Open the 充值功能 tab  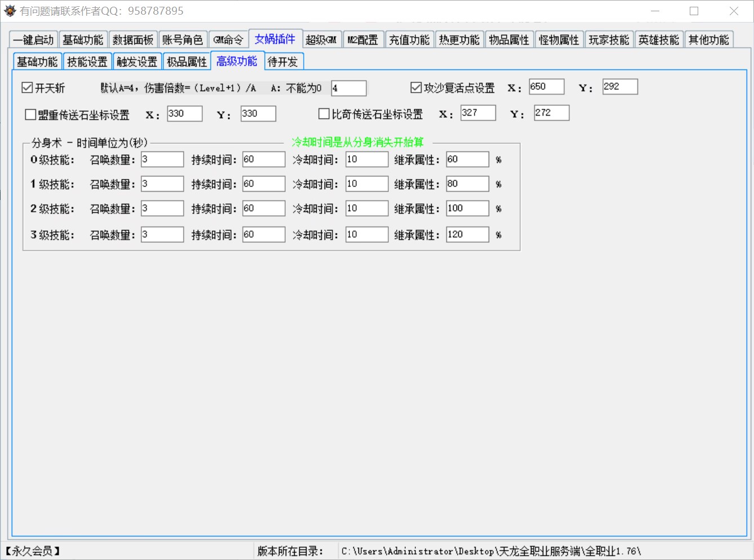click(410, 39)
